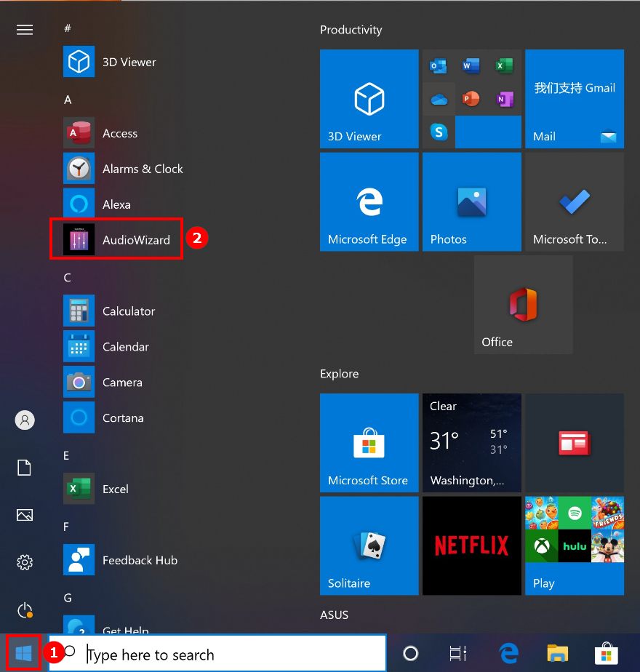Expand the Start hamburger menu
The width and height of the screenshot is (640, 672).
click(25, 30)
